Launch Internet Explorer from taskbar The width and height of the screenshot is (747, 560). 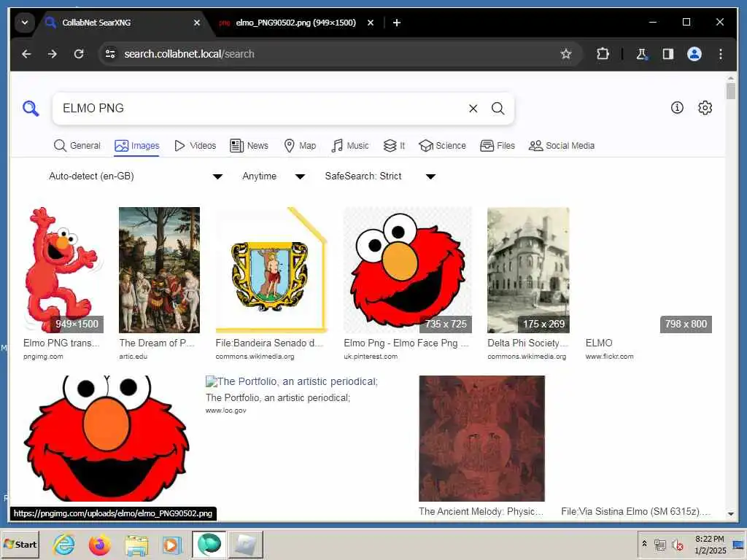[x=64, y=545]
